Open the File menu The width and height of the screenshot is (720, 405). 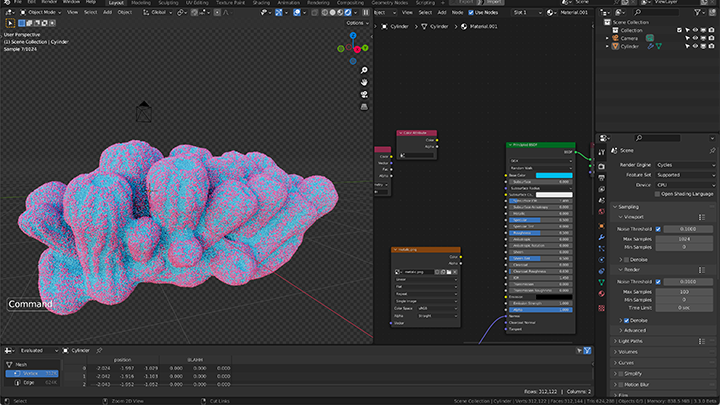point(18,2)
